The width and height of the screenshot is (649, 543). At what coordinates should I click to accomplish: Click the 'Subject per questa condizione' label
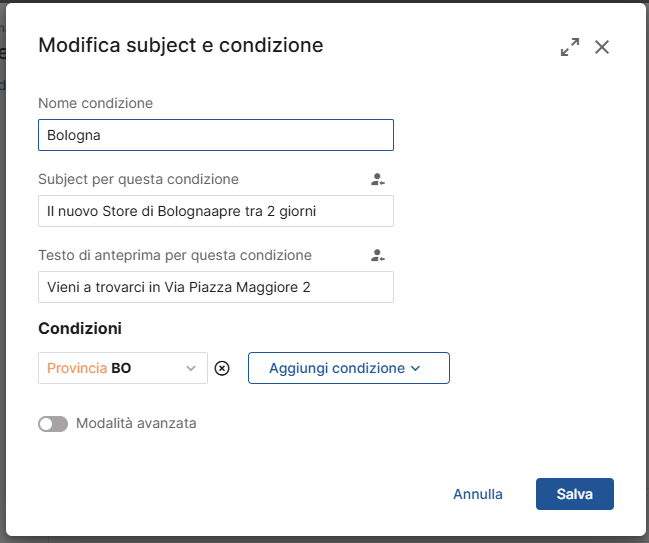(x=138, y=180)
